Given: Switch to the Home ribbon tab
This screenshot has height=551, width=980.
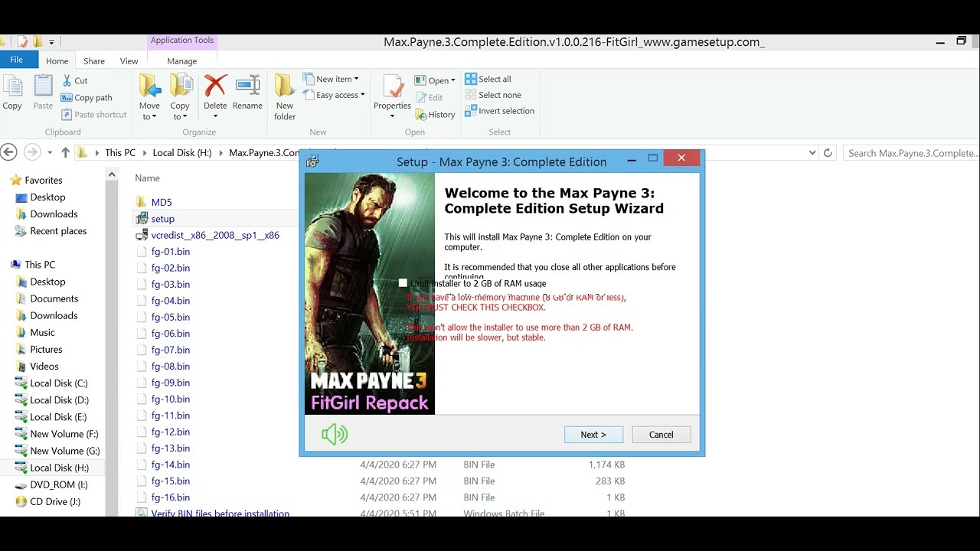Looking at the screenshot, I should [x=57, y=61].
